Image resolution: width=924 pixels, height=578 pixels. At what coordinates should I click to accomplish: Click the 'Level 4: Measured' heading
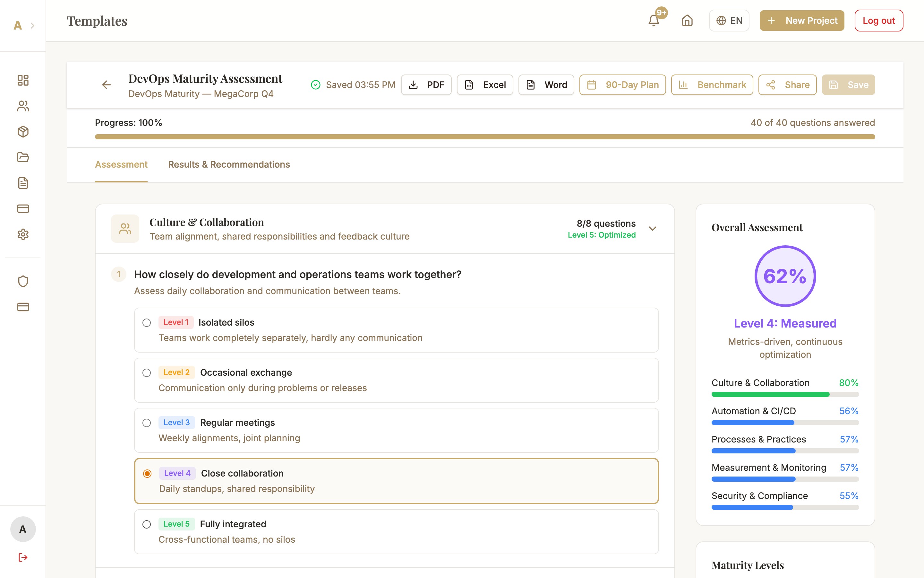pyautogui.click(x=785, y=323)
